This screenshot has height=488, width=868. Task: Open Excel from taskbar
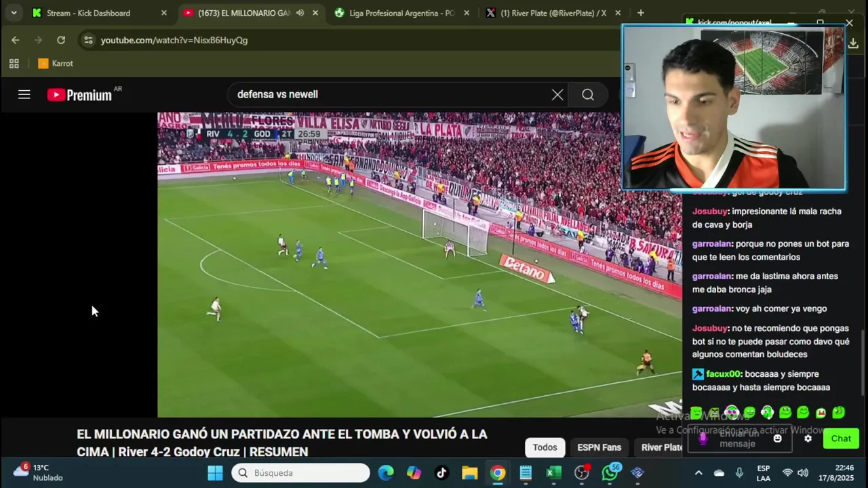pos(553,473)
